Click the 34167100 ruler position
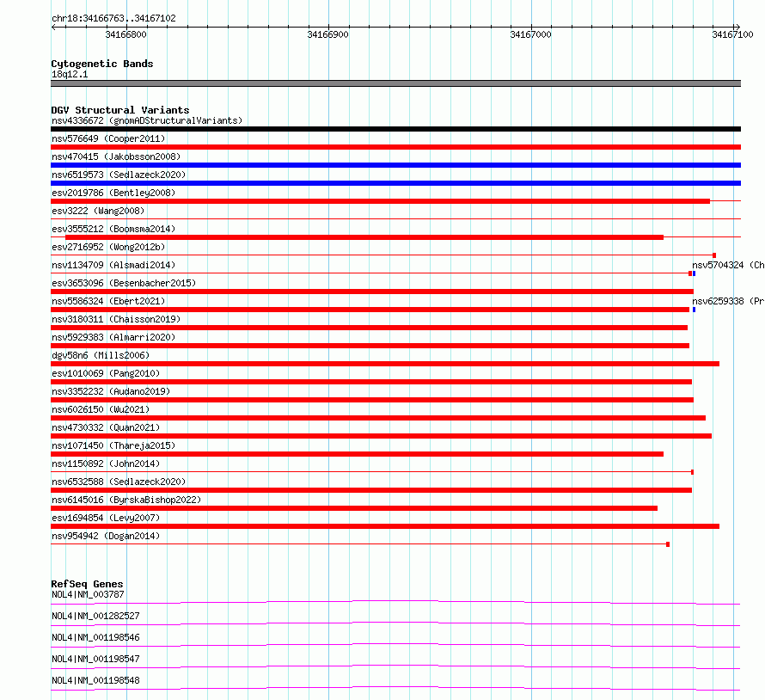This screenshot has height=700, width=765. [x=733, y=34]
